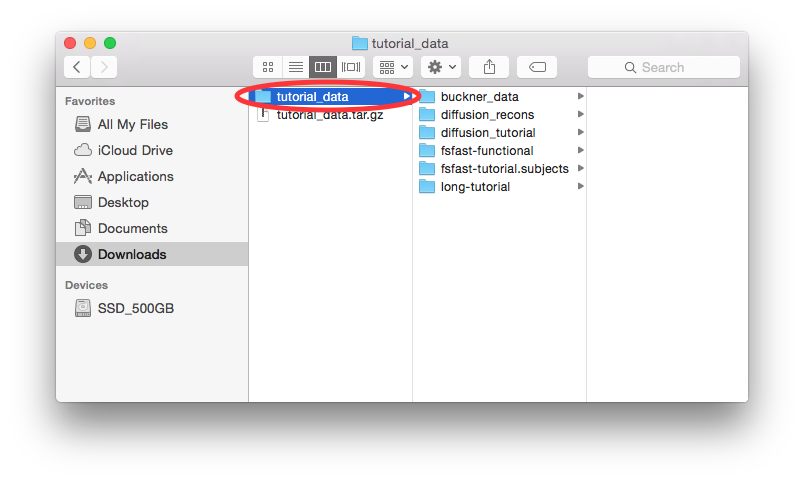Open the fsfast-functional folder
804x482 pixels.
[486, 151]
